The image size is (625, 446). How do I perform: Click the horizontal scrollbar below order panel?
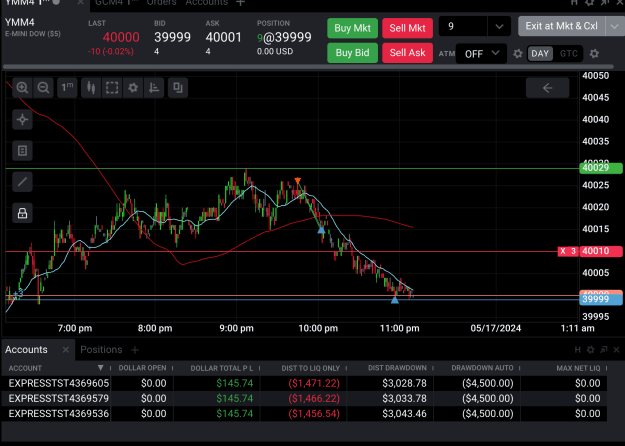tap(308, 67)
